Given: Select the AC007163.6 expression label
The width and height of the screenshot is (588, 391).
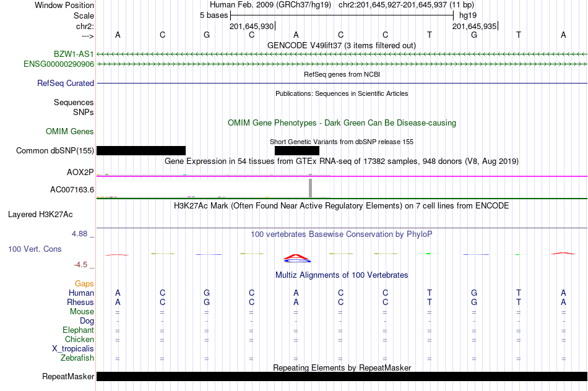Looking at the screenshot, I should point(72,190).
